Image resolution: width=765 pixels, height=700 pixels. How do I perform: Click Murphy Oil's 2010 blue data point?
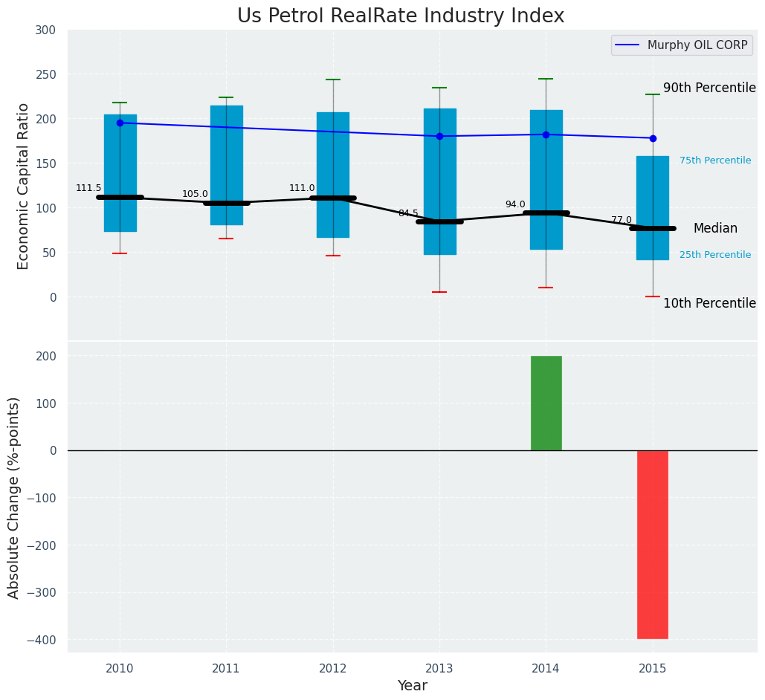tap(120, 123)
